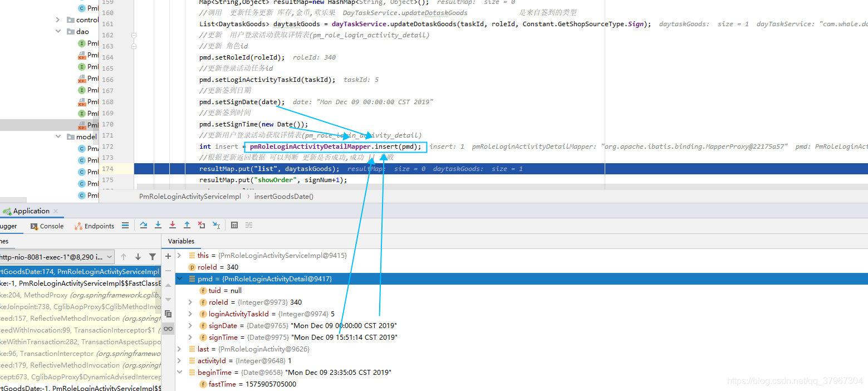Click the frames filter funnel icon
This screenshot has height=391, width=868.
[x=153, y=257]
